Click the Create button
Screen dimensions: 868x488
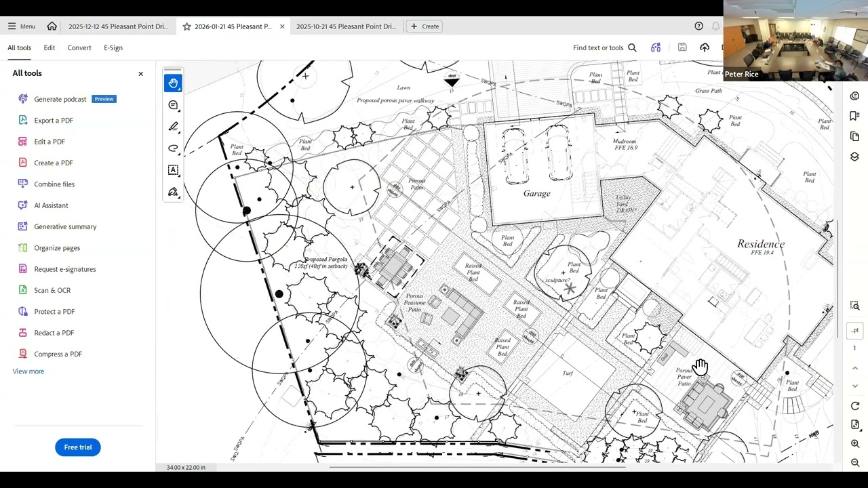425,26
